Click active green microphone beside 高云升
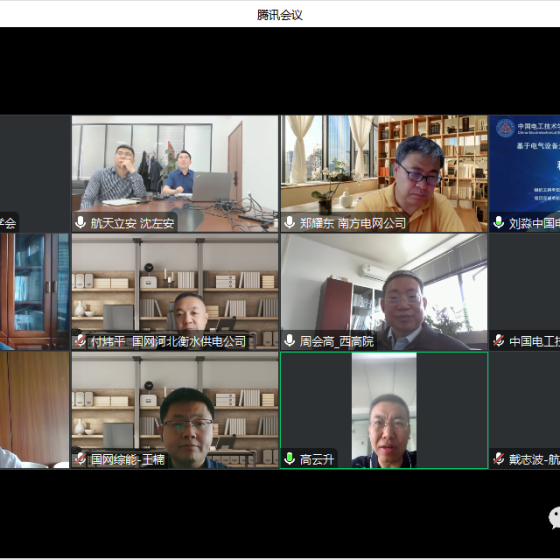 289,459
